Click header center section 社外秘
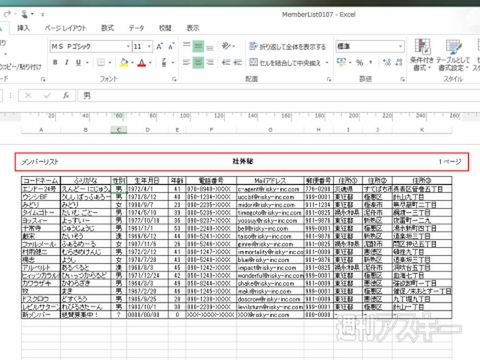This screenshot has width=480, height=360. (243, 161)
